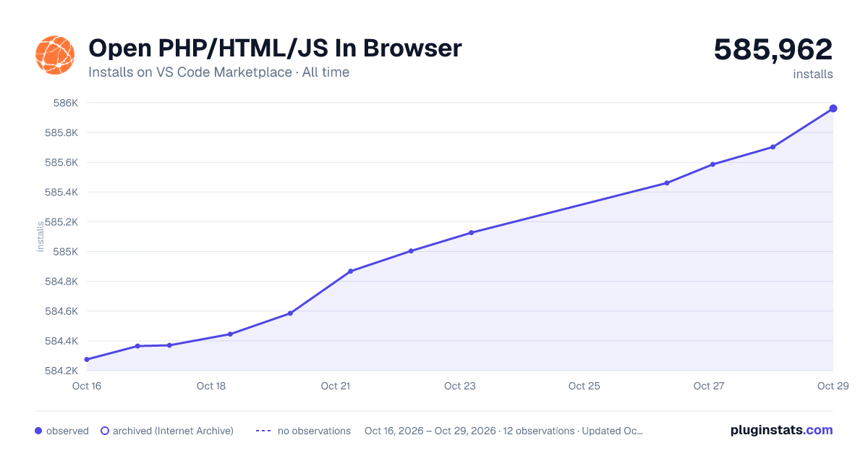
Task: Click the orange globe extension logo
Action: (x=55, y=55)
